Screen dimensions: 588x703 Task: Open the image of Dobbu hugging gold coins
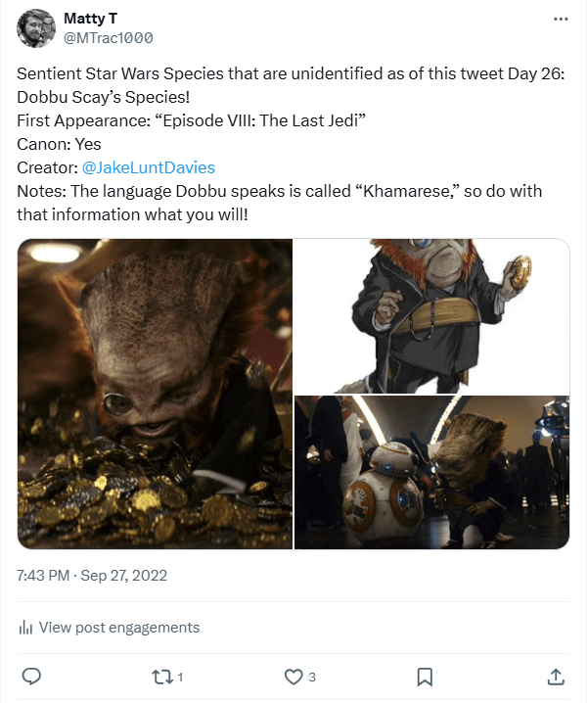coord(155,394)
